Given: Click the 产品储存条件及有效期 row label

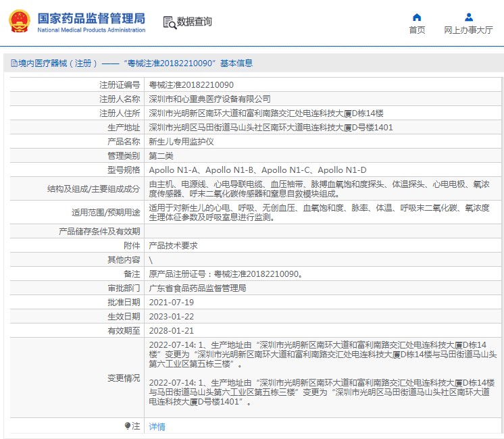Looking at the screenshot, I should tap(99, 232).
